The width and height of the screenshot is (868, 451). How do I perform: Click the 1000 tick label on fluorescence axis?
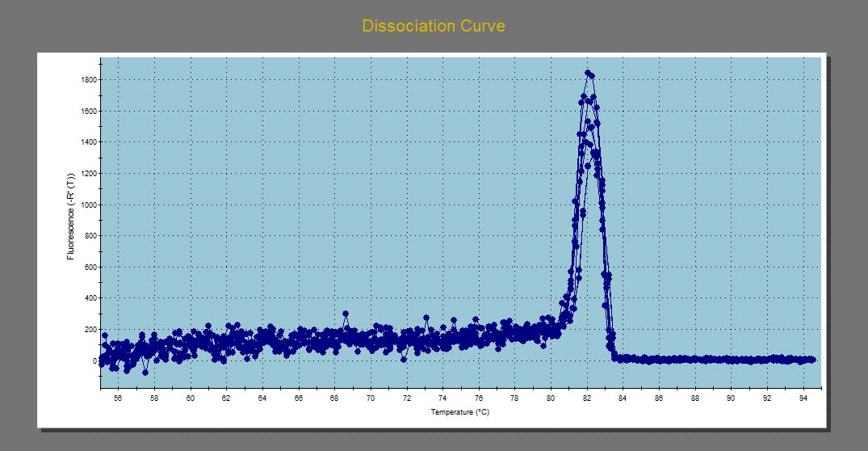pyautogui.click(x=87, y=205)
